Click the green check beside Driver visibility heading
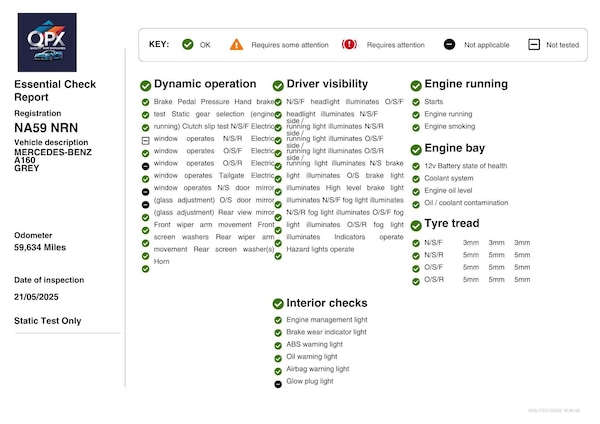This screenshot has height=424, width=600. coord(278,85)
